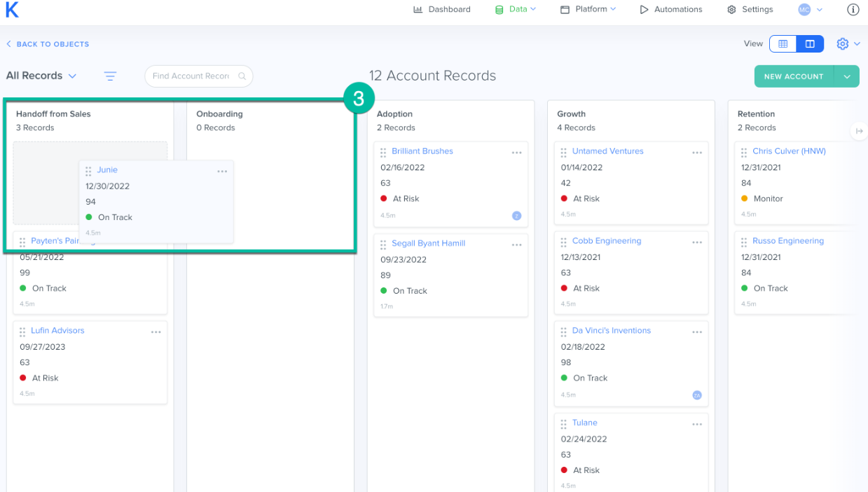Open Brilliant Brushes card options
Viewport: 868px width, 492px height.
517,152
